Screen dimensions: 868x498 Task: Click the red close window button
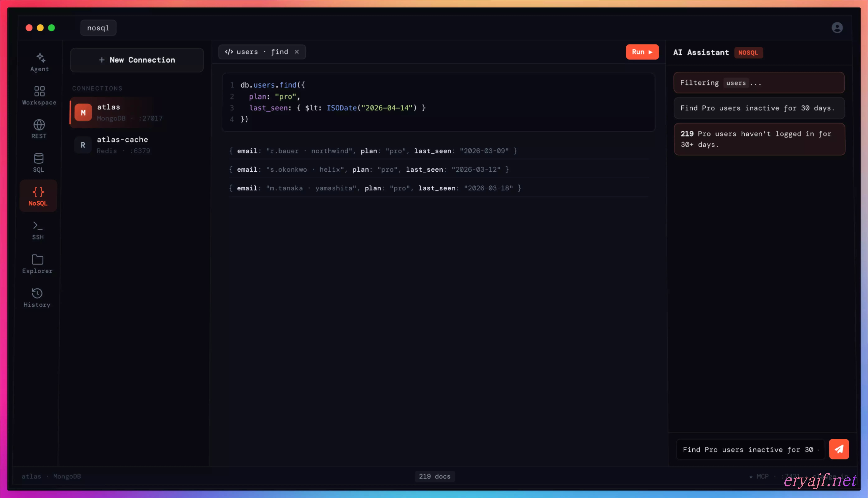29,28
